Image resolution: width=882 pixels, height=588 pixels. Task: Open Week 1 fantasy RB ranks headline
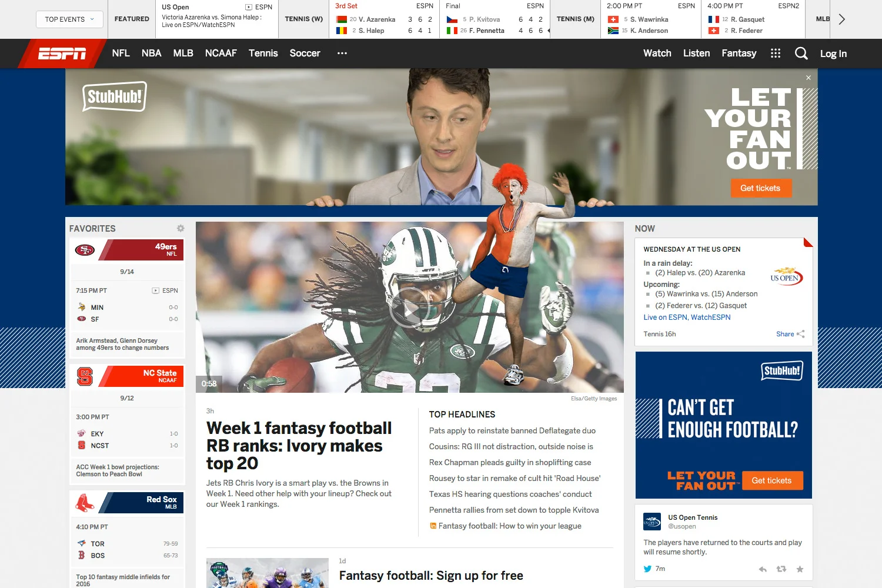click(x=299, y=445)
